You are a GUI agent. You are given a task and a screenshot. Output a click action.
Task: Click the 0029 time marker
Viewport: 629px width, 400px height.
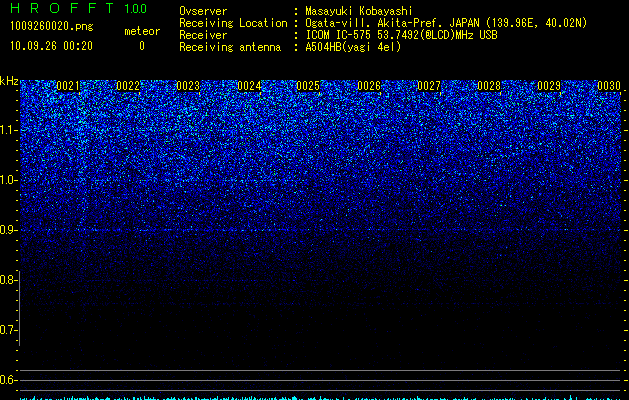tap(549, 86)
